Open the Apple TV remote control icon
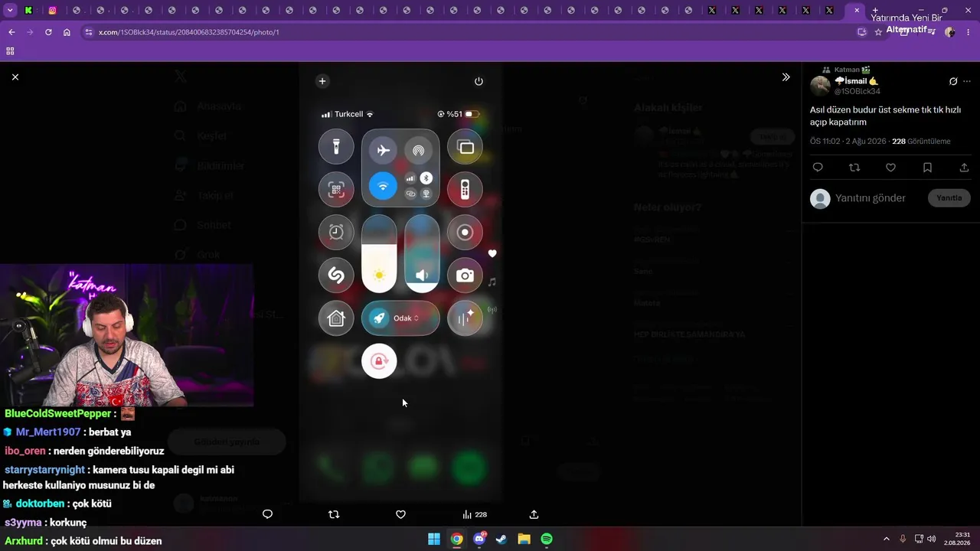The width and height of the screenshot is (980, 551). tap(465, 190)
